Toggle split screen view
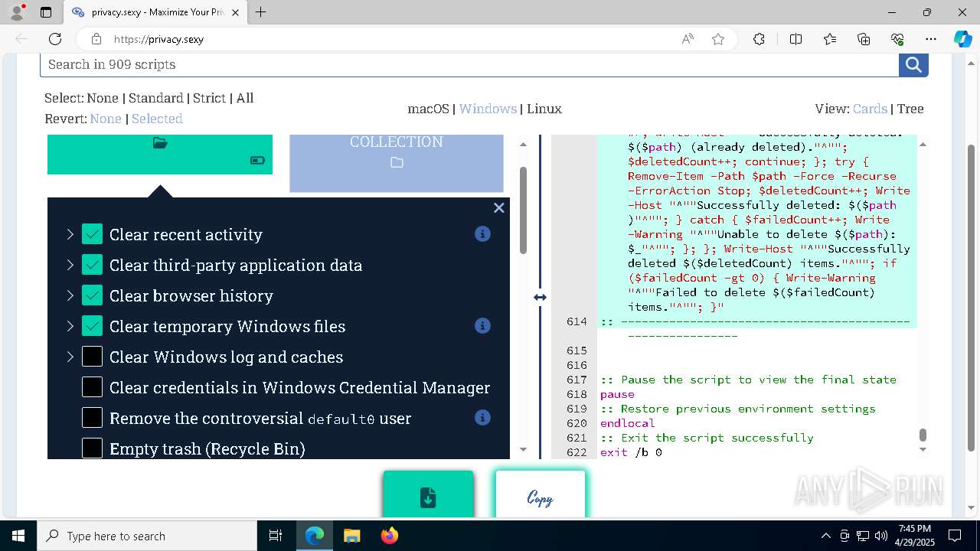 click(x=795, y=39)
